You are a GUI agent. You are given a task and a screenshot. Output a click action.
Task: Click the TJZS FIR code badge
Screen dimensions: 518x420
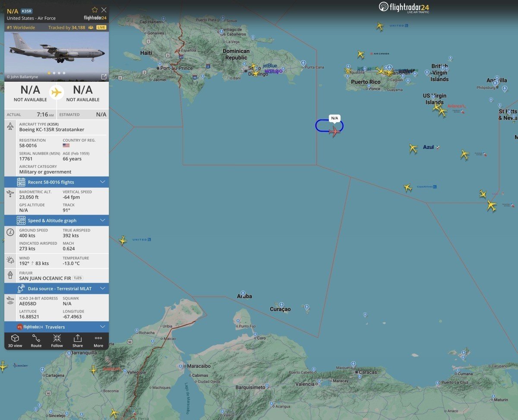pos(78,278)
